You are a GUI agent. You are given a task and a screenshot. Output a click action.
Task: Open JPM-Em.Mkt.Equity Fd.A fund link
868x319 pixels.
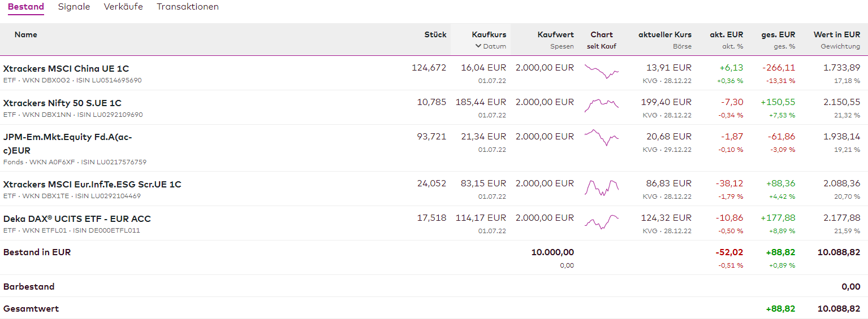[68, 137]
